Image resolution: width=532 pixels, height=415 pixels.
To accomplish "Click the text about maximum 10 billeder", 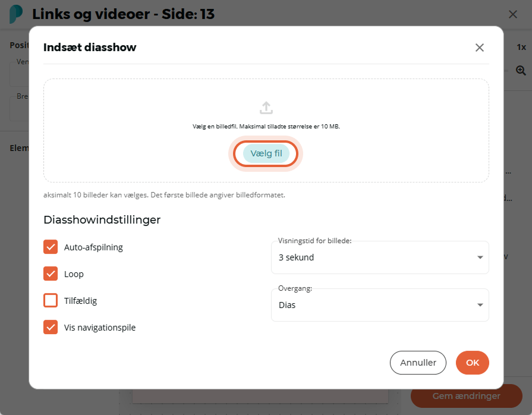I will pos(164,195).
